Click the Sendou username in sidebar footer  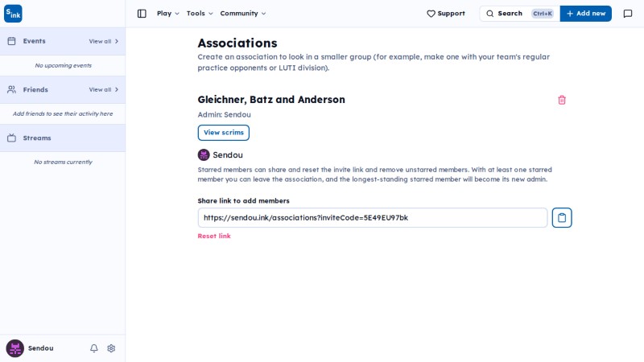pos(41,348)
